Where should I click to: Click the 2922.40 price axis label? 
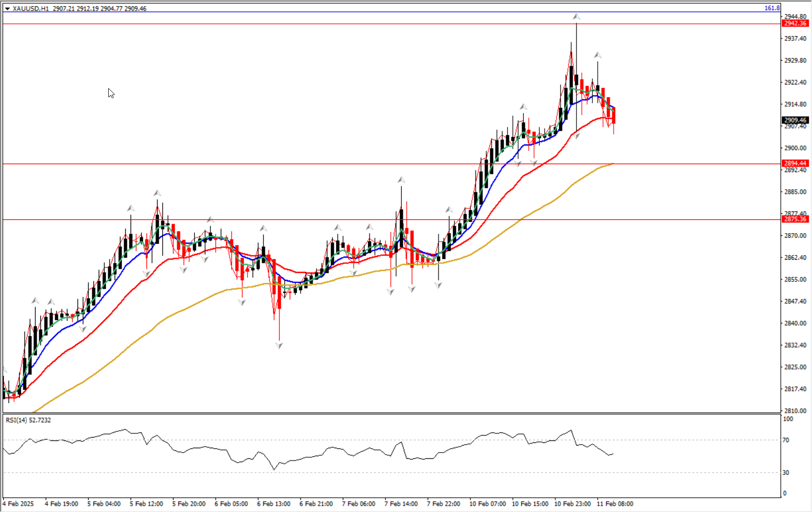click(795, 82)
